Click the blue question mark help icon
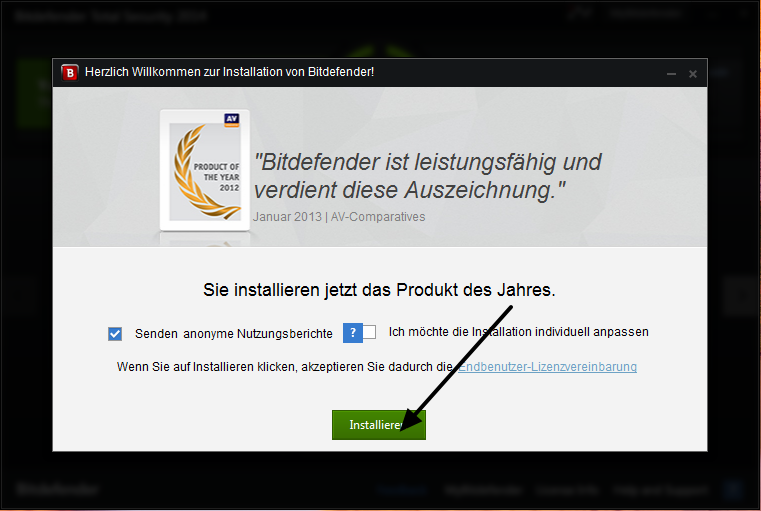 [x=353, y=333]
